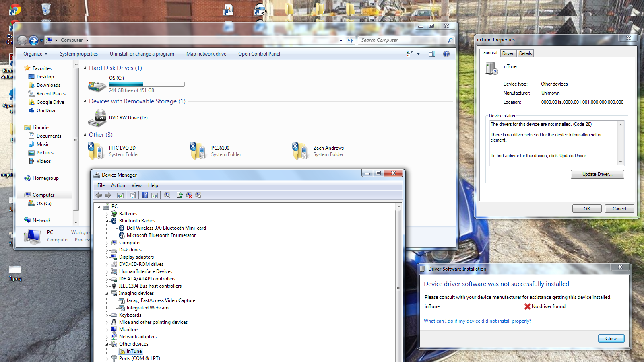Select Network in the Explorer sidebar
The width and height of the screenshot is (644, 362).
37,220
